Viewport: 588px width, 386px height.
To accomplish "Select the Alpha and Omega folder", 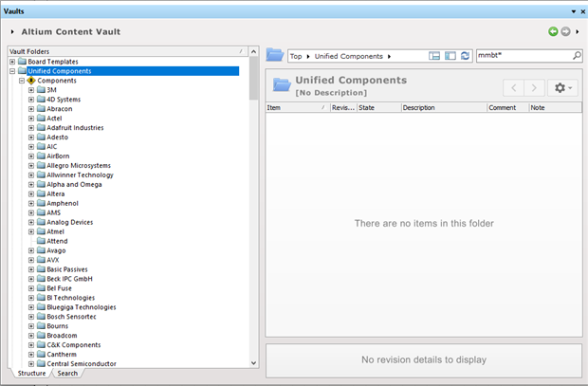I will 74,185.
